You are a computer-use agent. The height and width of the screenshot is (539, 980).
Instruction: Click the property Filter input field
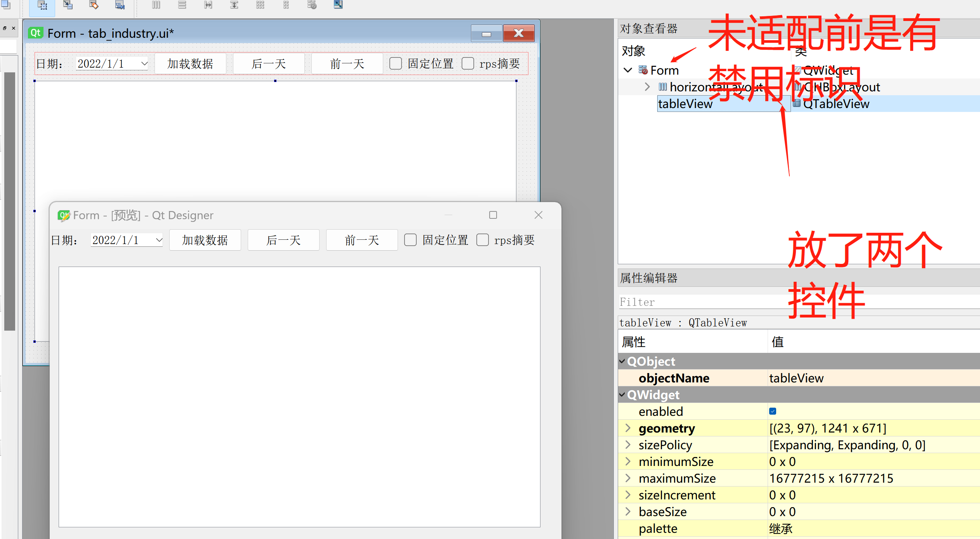coord(699,302)
